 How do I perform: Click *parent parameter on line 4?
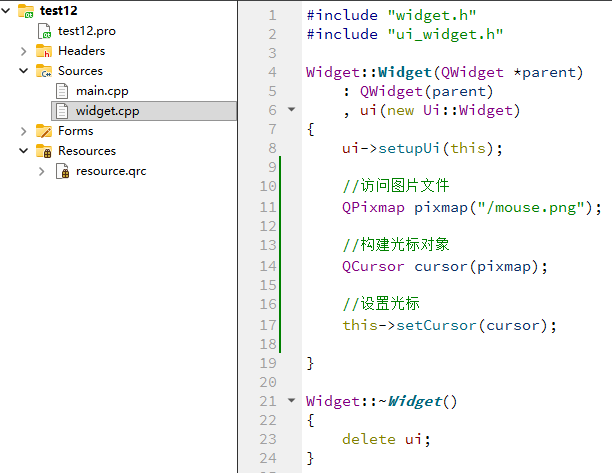pos(544,73)
